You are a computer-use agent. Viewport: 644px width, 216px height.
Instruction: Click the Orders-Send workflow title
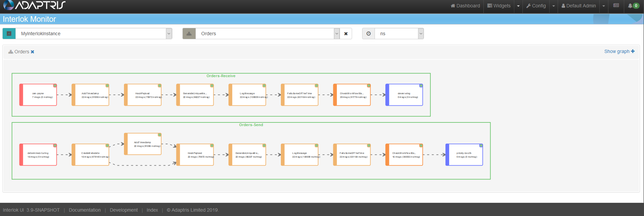(251, 125)
